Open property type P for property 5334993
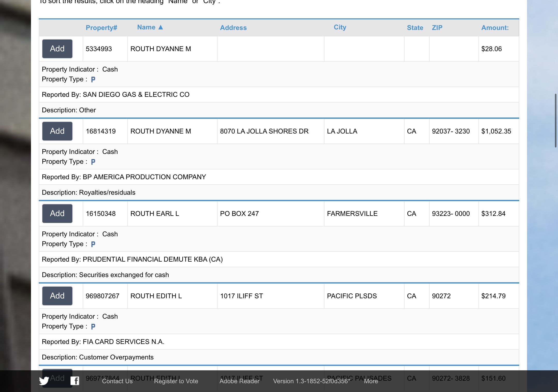Image resolution: width=558 pixels, height=392 pixels. point(93,79)
